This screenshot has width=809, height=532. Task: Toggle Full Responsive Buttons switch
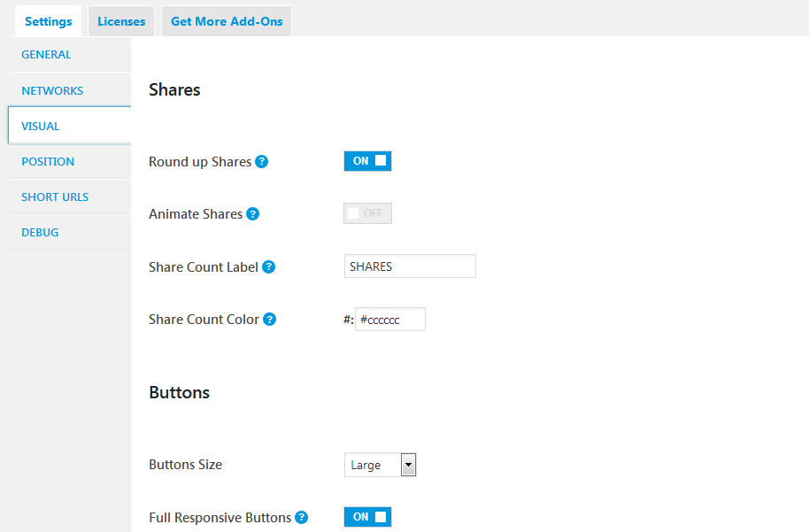(x=367, y=517)
